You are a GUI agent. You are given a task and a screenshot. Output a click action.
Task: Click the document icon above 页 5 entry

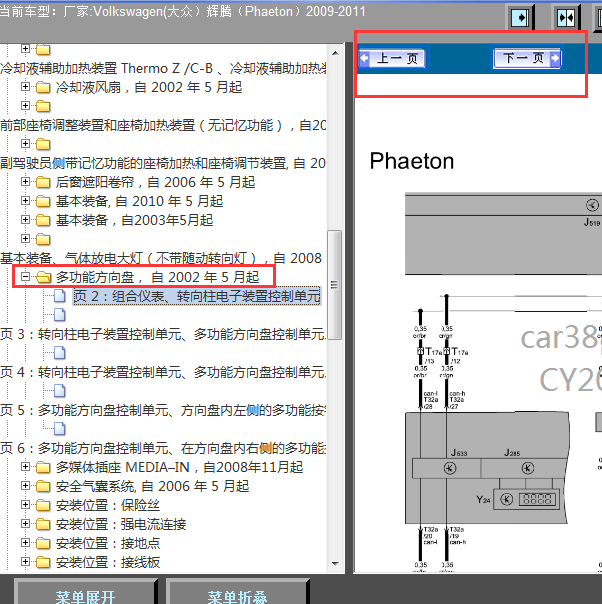(60, 391)
